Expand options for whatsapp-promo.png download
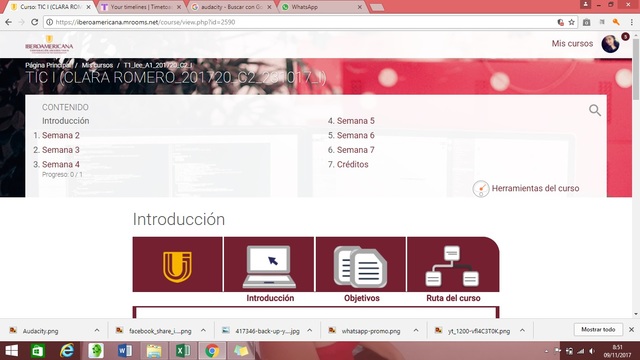Screen dimensions: 640x360 coord(416,331)
